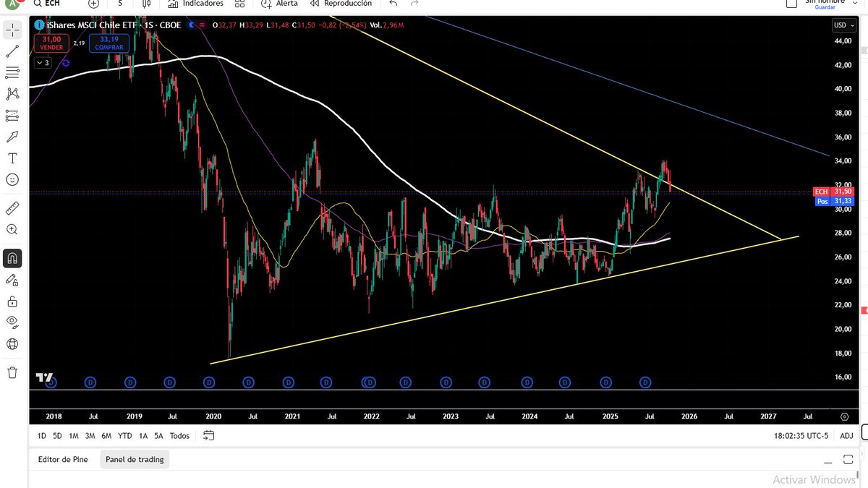
Task: Expand the collapsed indicators legend showing 3
Action: [x=43, y=63]
